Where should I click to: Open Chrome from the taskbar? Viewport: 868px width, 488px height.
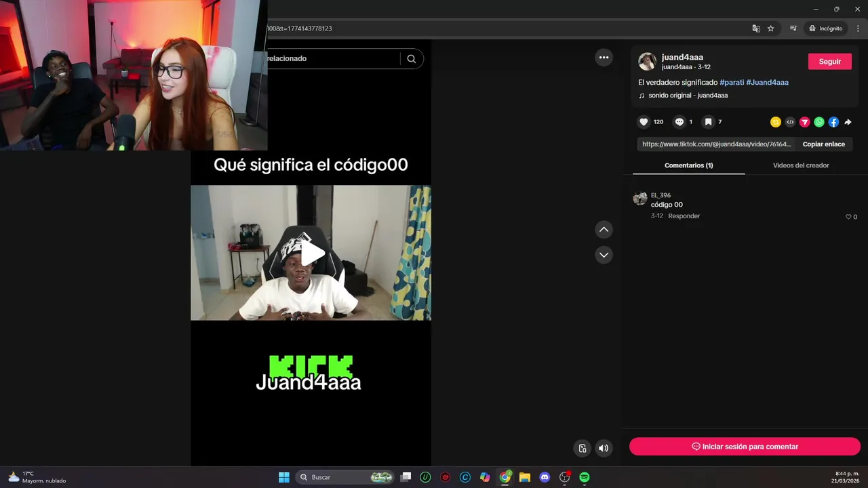pos(505,477)
